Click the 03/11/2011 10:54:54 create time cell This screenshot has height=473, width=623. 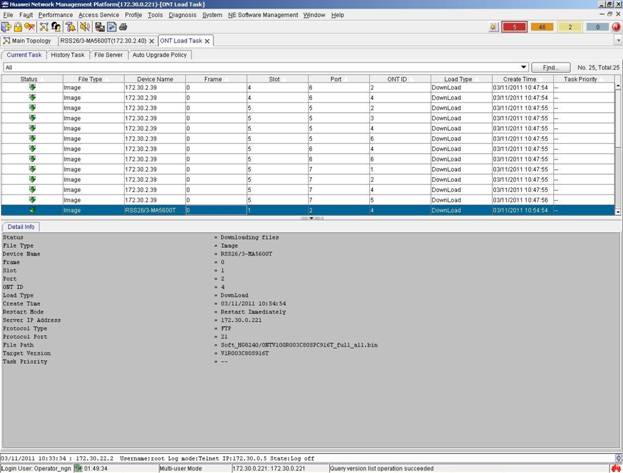[522, 210]
